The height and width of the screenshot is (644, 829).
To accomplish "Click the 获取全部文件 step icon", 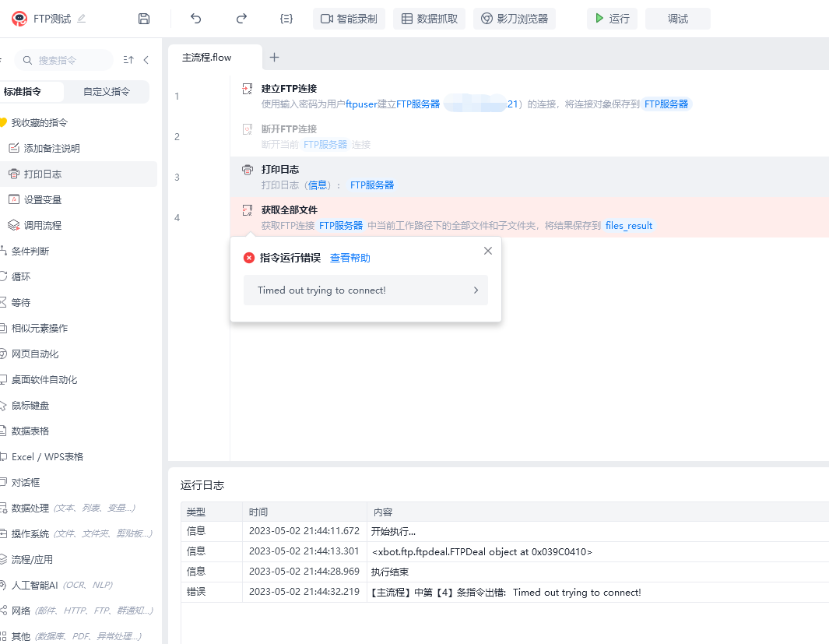I will pos(247,210).
